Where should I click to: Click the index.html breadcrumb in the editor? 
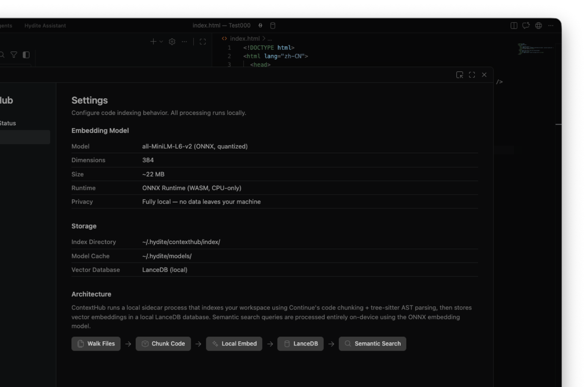click(x=244, y=39)
